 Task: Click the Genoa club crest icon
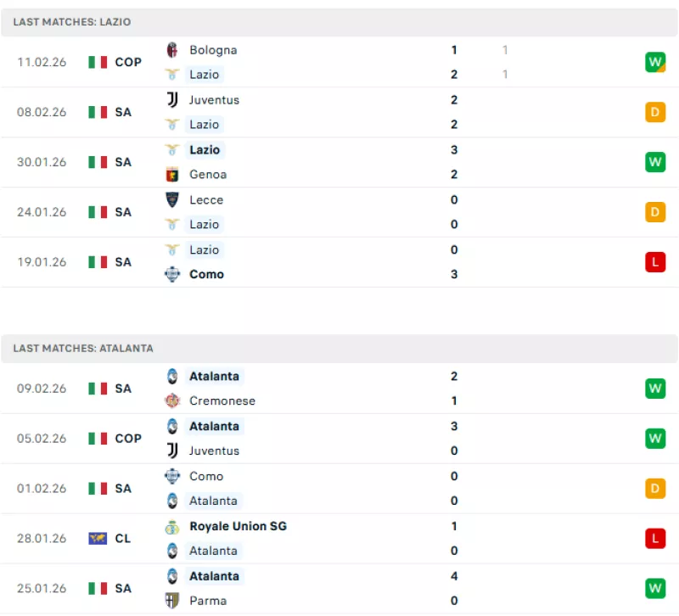(x=172, y=175)
